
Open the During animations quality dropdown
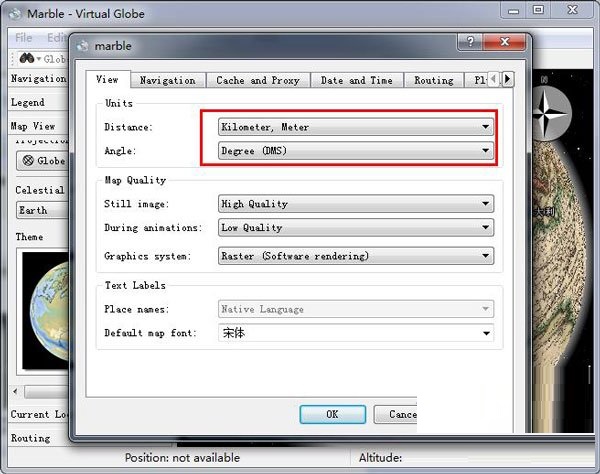tap(356, 227)
